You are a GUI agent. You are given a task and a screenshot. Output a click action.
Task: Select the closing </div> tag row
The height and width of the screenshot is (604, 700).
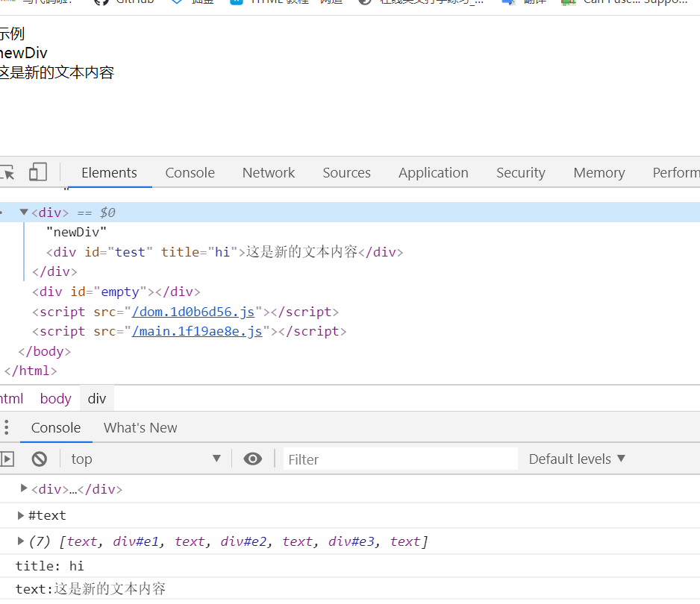click(54, 271)
